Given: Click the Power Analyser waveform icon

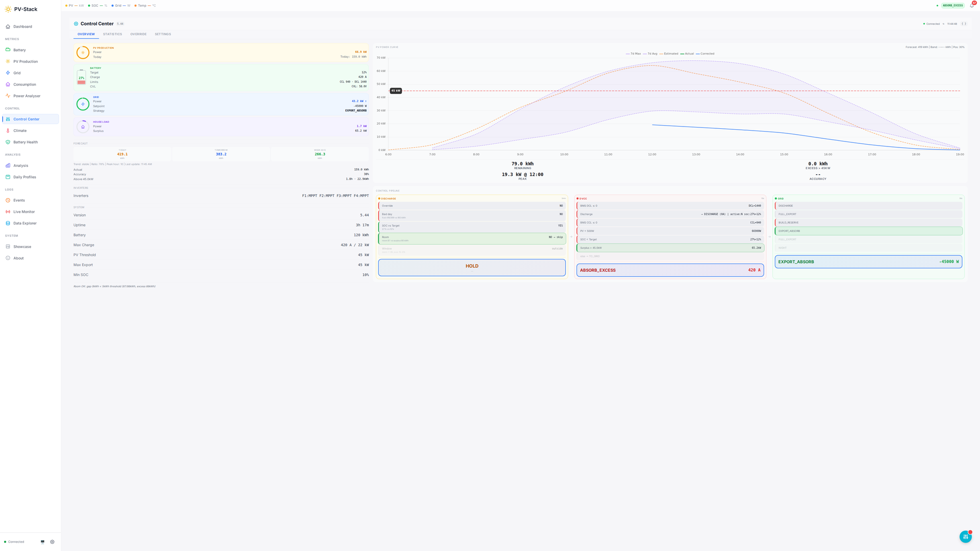Looking at the screenshot, I should pyautogui.click(x=8, y=96).
